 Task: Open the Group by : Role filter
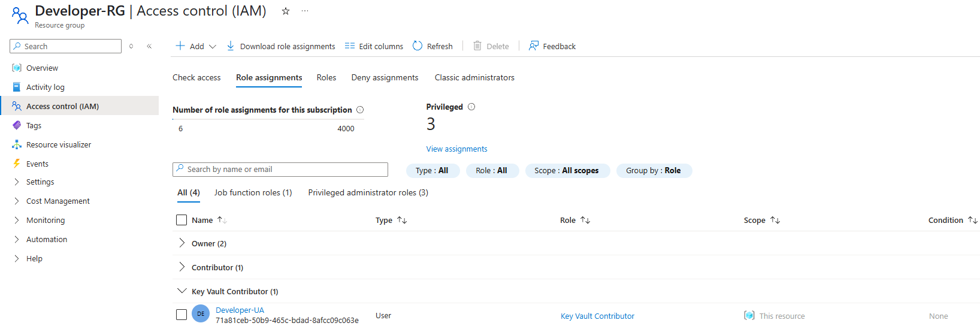(654, 170)
